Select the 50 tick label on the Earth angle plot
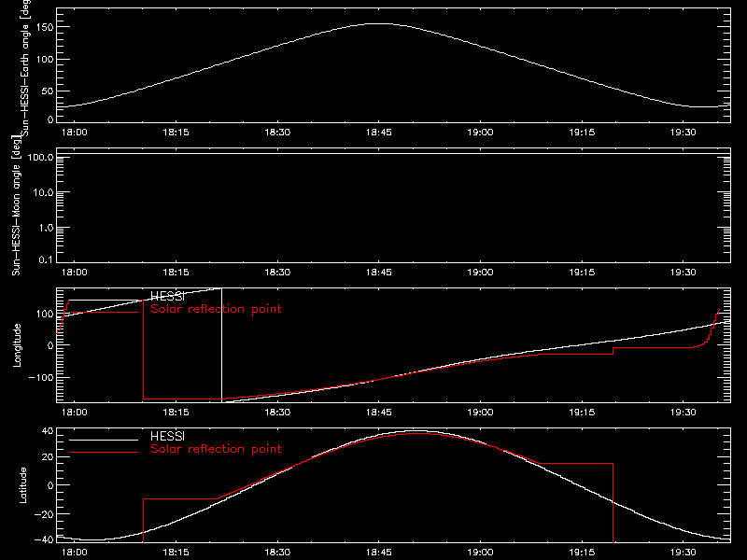The image size is (747, 560). tap(48, 91)
